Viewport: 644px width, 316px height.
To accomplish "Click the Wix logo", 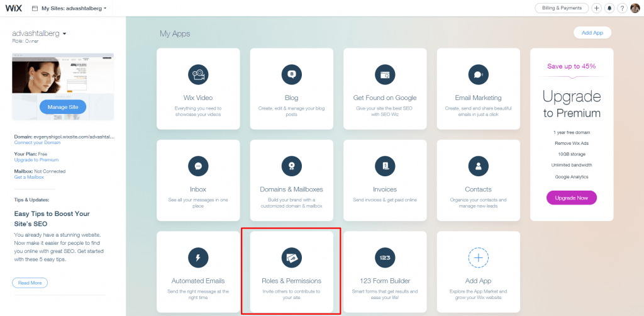I will pyautogui.click(x=14, y=8).
